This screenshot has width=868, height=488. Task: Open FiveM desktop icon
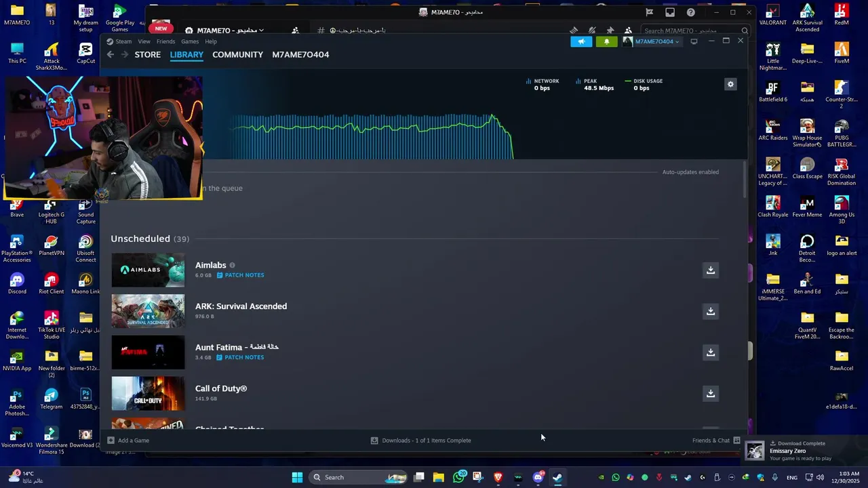842,53
